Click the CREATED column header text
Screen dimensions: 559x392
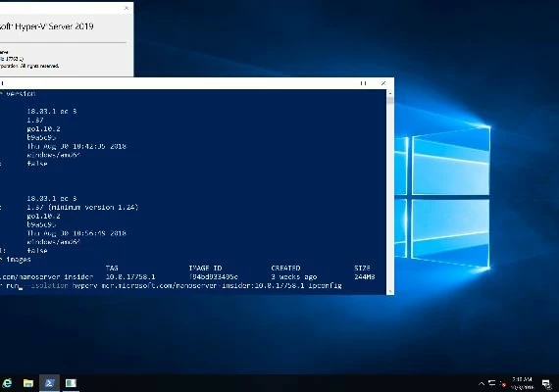tap(285, 268)
